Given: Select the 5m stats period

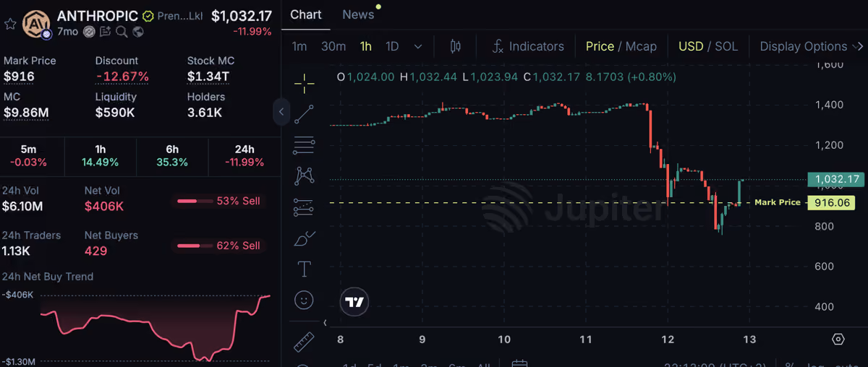Looking at the screenshot, I should pos(28,155).
